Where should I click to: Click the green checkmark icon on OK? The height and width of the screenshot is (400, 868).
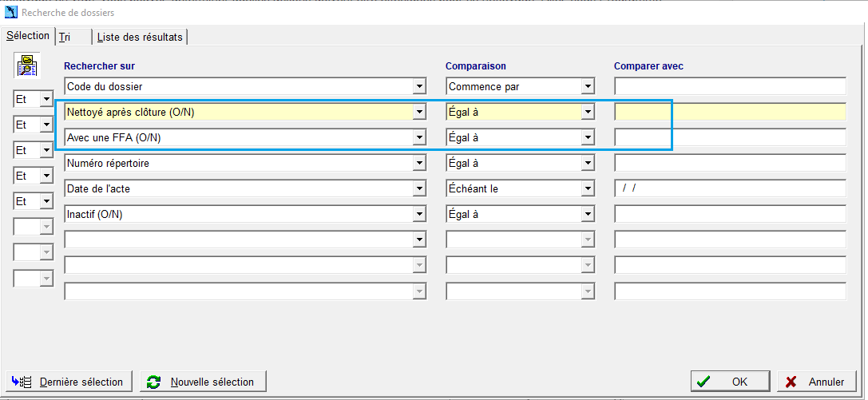pos(704,382)
